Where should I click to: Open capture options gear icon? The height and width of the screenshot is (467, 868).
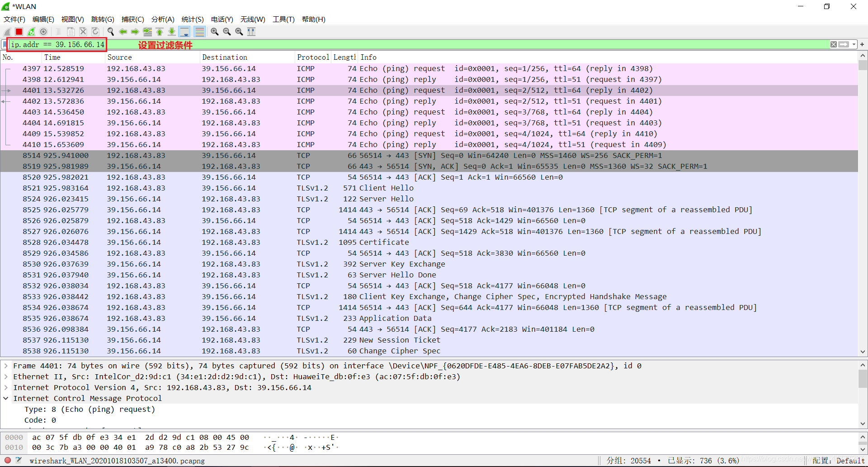click(x=43, y=32)
